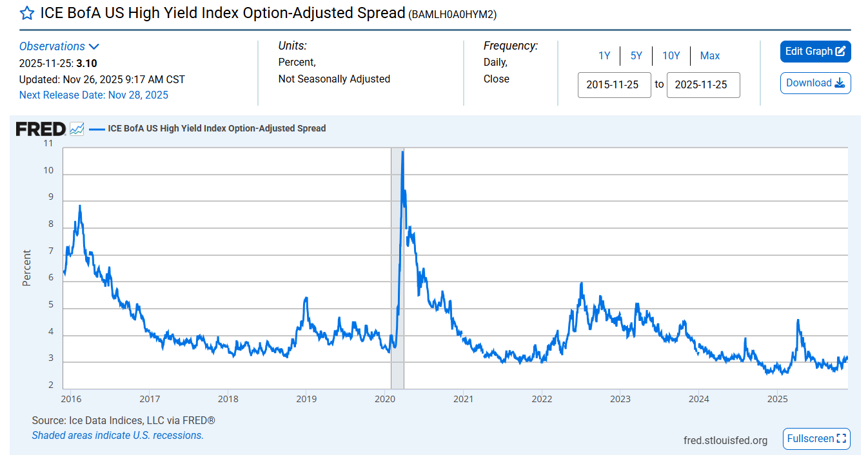Switch to the 1Y time range tab
Screen dimensions: 868x455
pyautogui.click(x=604, y=55)
